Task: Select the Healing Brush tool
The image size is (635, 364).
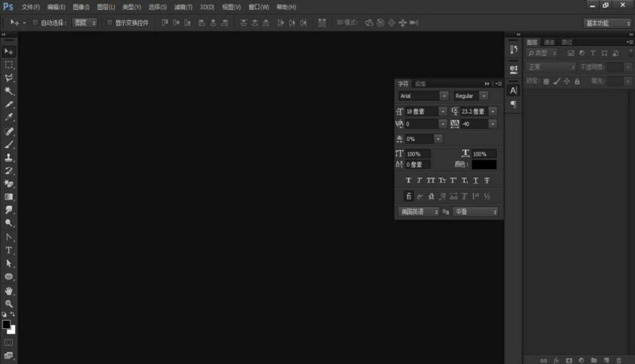Action: pyautogui.click(x=9, y=131)
